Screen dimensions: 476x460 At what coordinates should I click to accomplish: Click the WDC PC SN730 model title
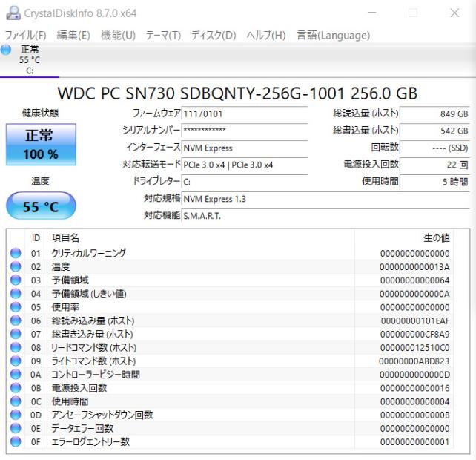click(x=237, y=93)
